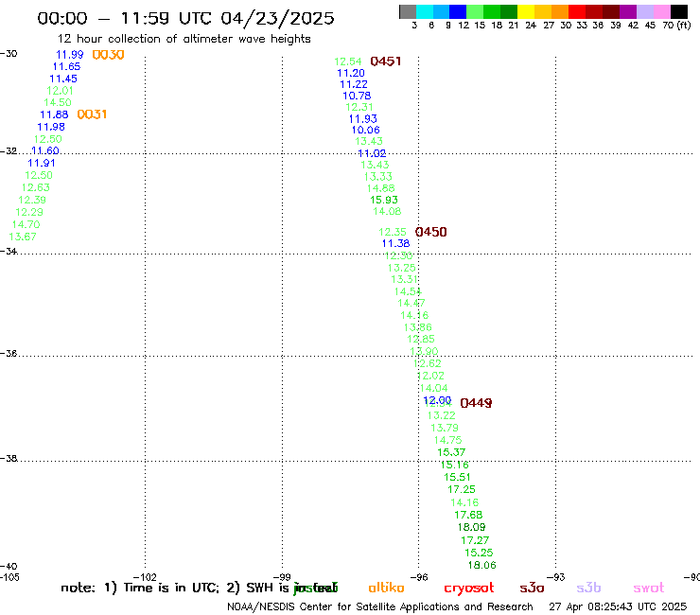Viewport: 700px width, 615px height.
Task: Select the -36 latitude axis label
Action: tap(9, 354)
